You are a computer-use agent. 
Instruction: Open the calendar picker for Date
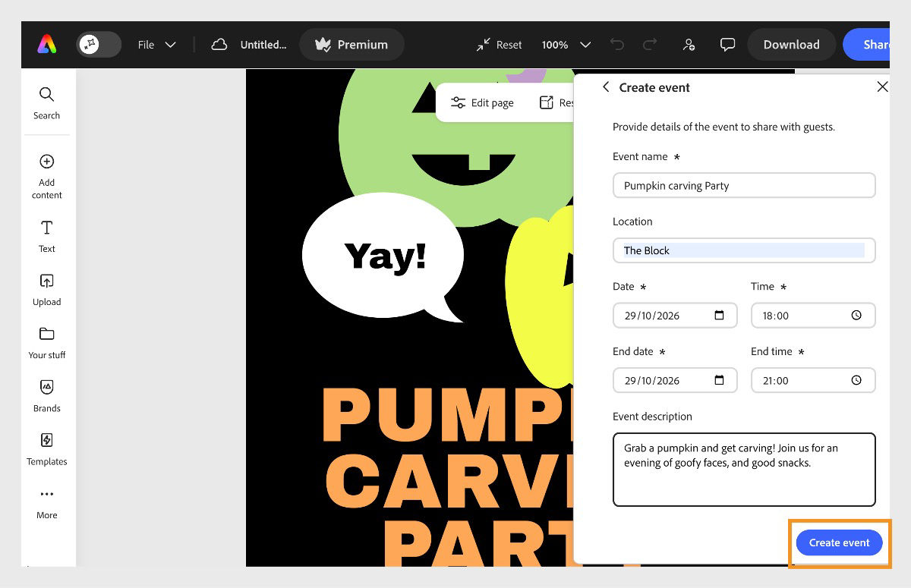pos(720,316)
